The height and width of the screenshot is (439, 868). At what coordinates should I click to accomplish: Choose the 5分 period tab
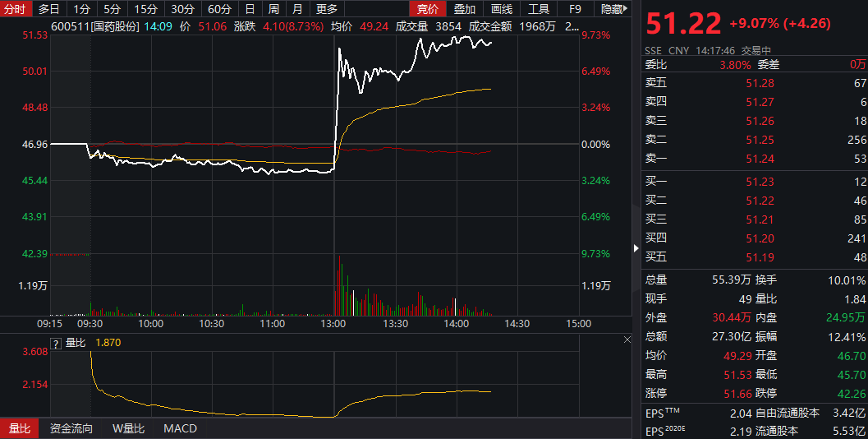(x=112, y=9)
